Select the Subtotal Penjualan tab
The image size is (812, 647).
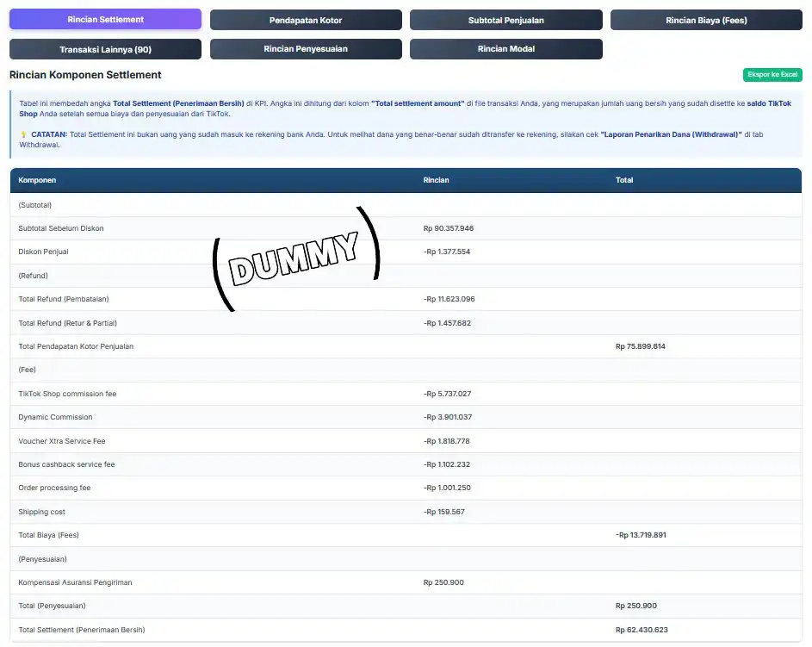(x=505, y=20)
